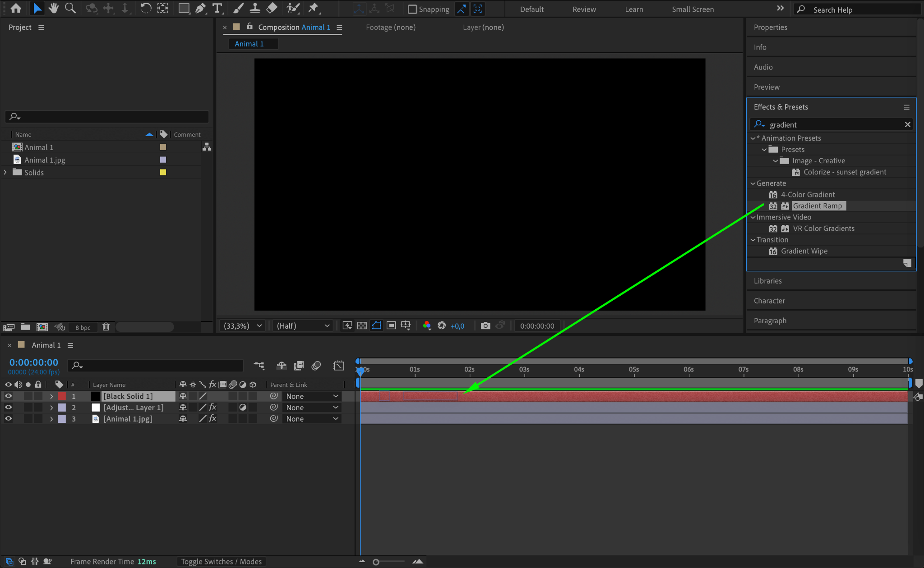Click the snapshot camera icon
This screenshot has width=924, height=568.
point(485,325)
